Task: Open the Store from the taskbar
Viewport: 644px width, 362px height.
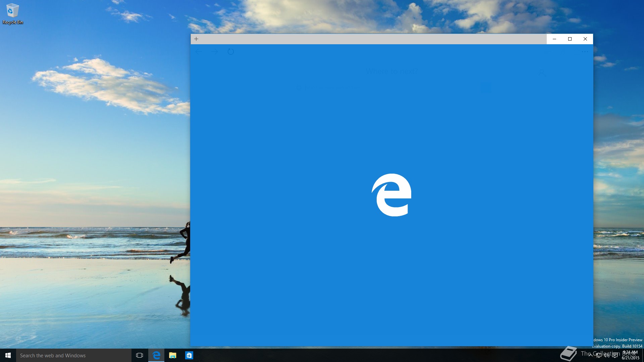Action: pyautogui.click(x=189, y=355)
